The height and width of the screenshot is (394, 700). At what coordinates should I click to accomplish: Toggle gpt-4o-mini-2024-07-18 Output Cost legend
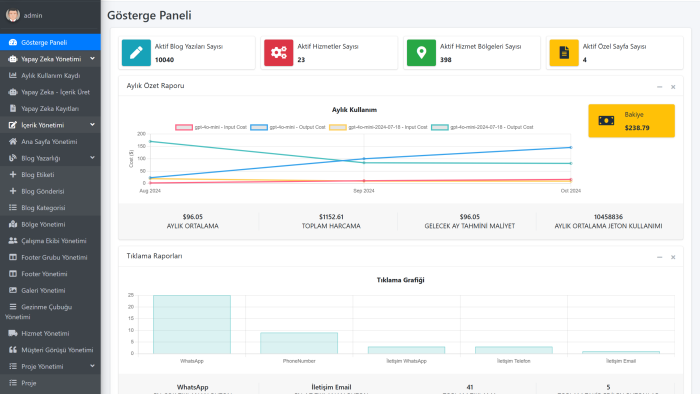coord(482,127)
